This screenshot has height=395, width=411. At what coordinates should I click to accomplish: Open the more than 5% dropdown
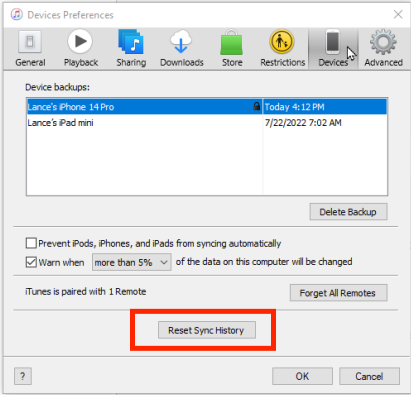(132, 262)
